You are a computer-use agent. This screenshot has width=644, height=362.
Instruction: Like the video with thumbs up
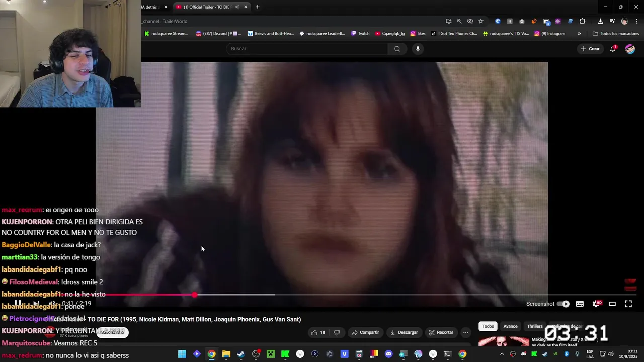pyautogui.click(x=318, y=332)
